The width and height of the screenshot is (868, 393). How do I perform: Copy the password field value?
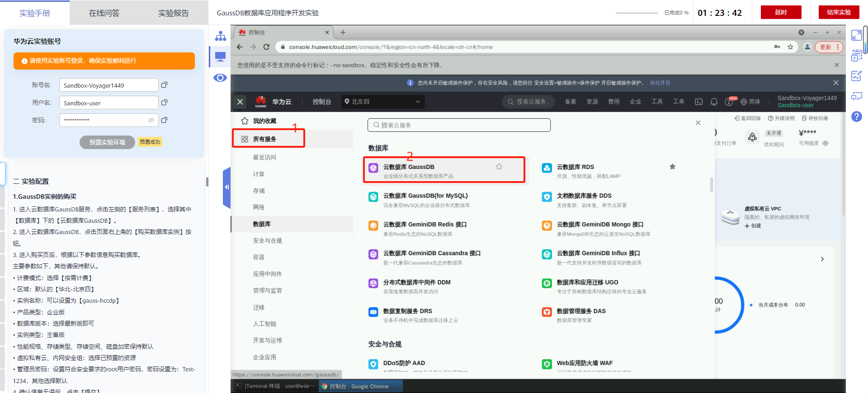[x=165, y=120]
